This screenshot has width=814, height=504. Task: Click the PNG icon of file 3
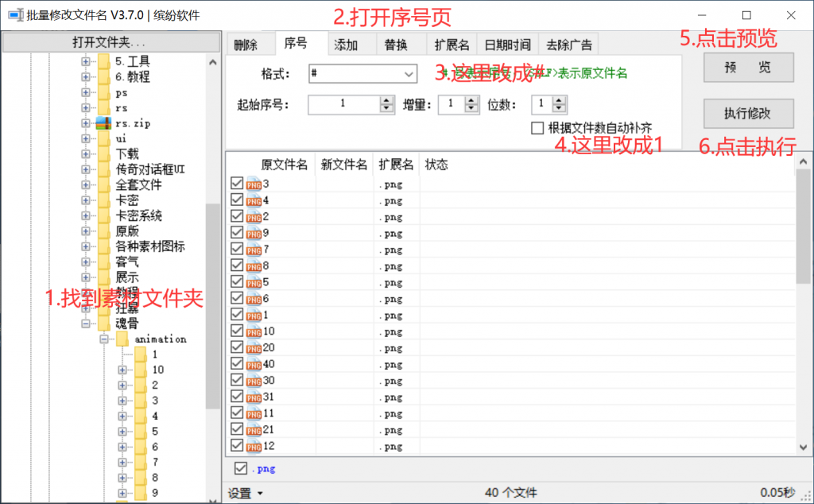tap(254, 184)
